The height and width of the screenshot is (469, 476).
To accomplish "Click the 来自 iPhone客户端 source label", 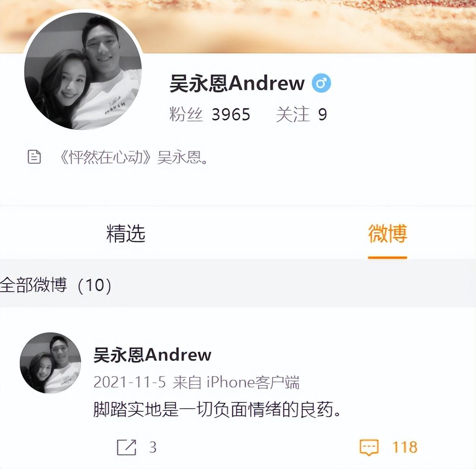I will pyautogui.click(x=236, y=382).
